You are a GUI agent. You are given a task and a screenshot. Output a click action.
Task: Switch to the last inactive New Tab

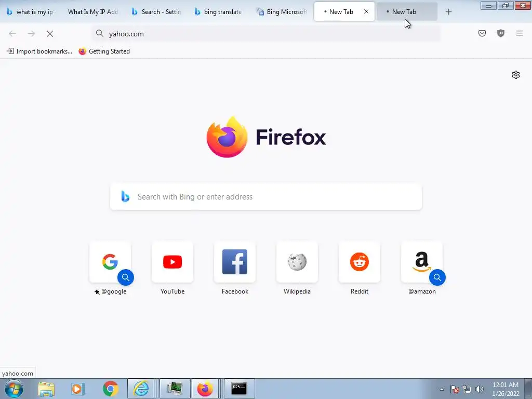click(407, 12)
